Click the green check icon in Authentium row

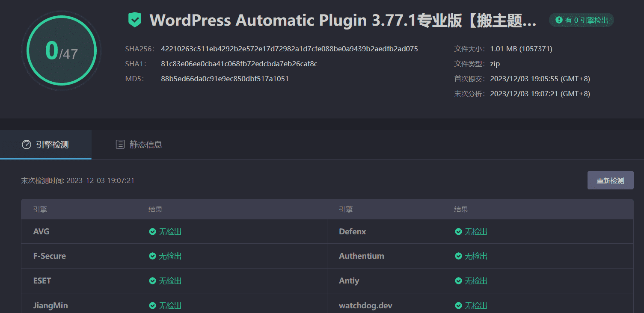(x=458, y=256)
